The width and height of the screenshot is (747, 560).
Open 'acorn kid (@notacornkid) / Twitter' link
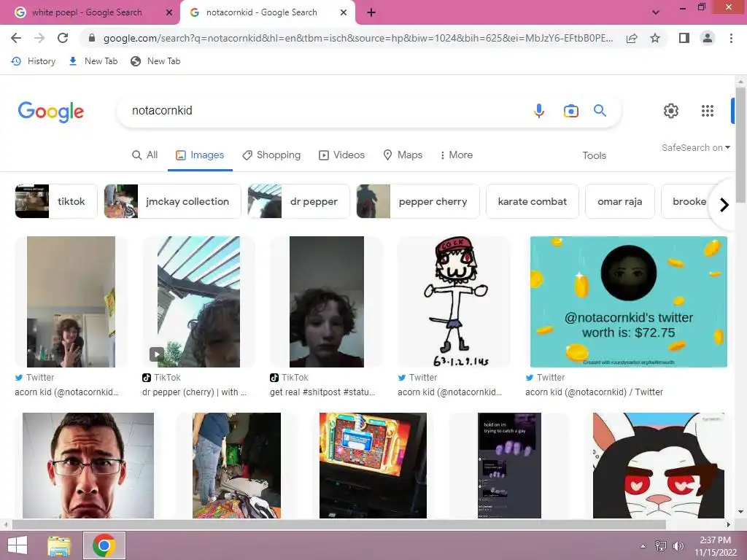(594, 392)
